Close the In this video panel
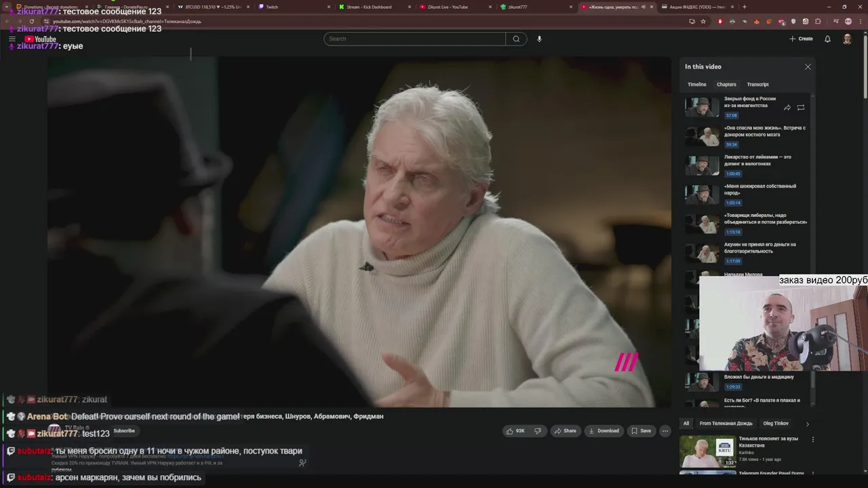The image size is (868, 488). click(x=808, y=66)
